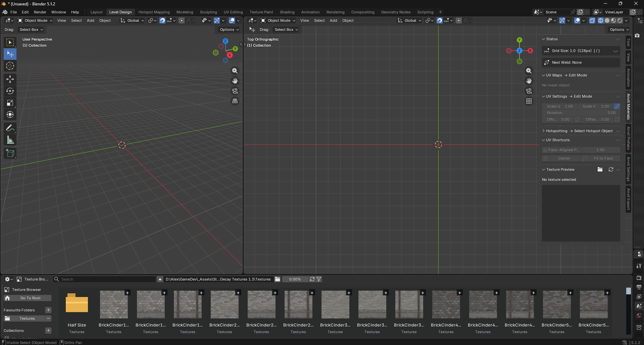
Task: Toggle camera view icon in left viewport
Action: click(x=235, y=91)
